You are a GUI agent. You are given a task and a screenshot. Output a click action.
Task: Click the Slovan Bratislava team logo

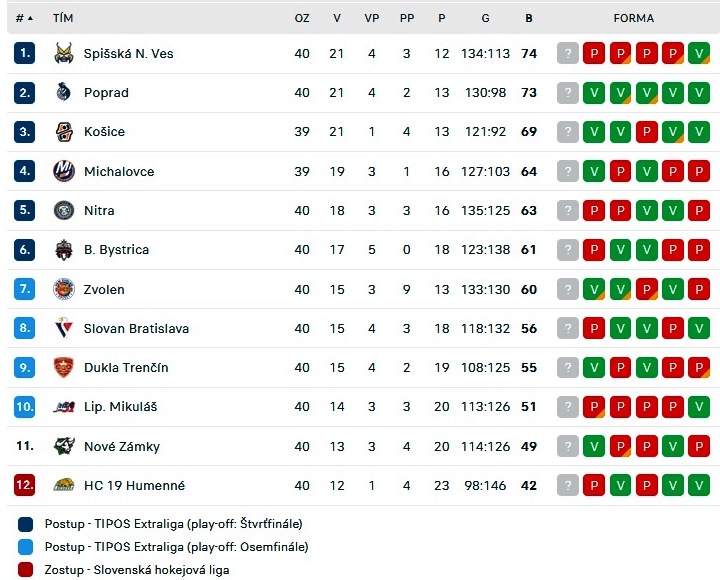[x=64, y=328]
